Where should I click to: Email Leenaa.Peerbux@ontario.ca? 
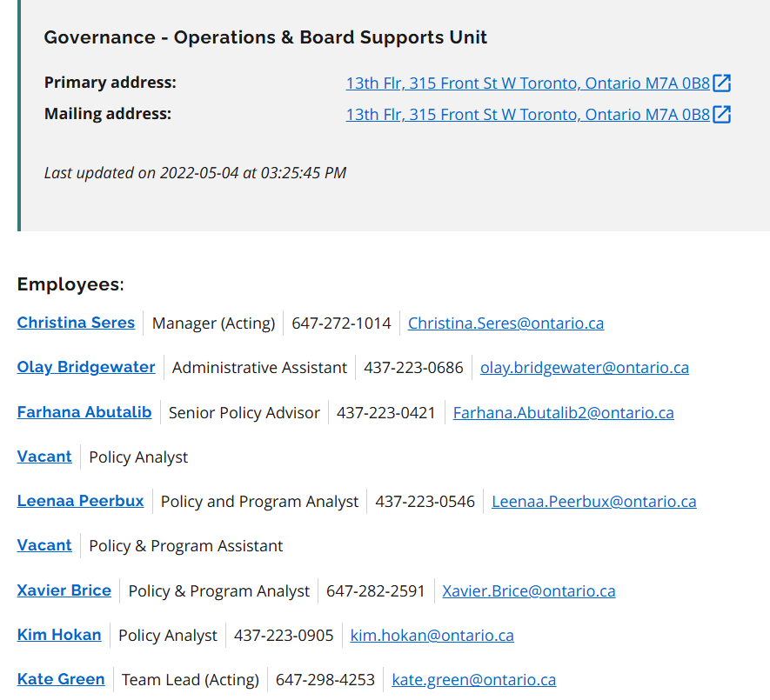click(x=594, y=502)
